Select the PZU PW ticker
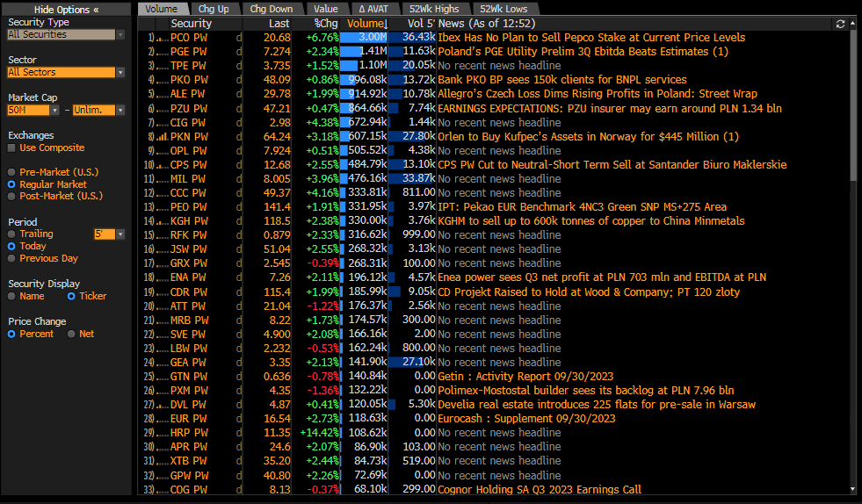This screenshot has width=862, height=504. (x=188, y=109)
